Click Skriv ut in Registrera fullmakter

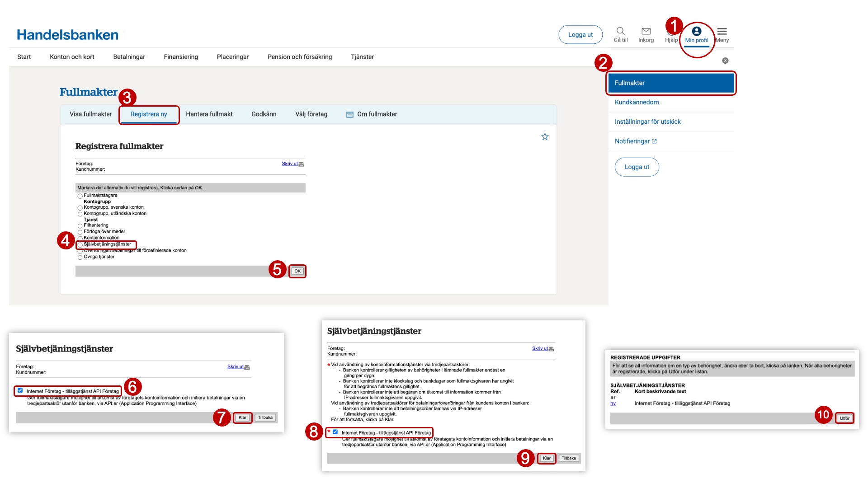click(290, 164)
